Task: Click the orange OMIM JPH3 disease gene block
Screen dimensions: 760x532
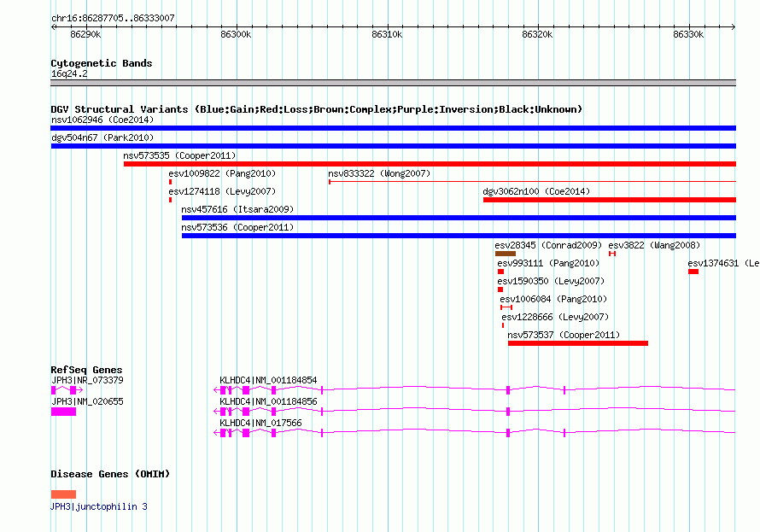Action: click(63, 494)
